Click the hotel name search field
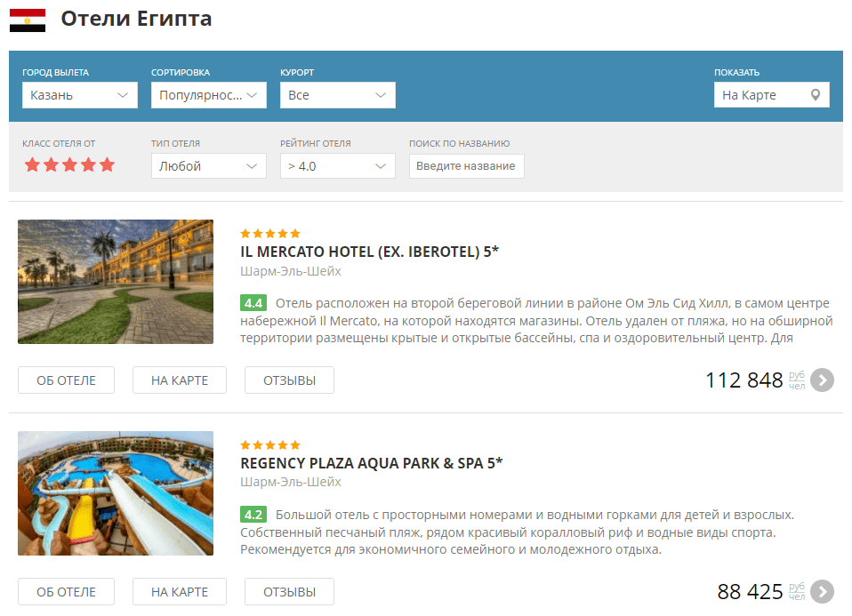The image size is (852, 616). click(x=466, y=166)
